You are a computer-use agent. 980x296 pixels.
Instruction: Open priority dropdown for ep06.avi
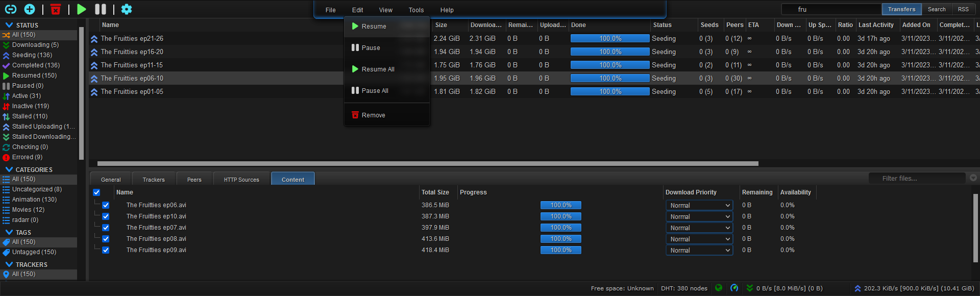point(699,205)
